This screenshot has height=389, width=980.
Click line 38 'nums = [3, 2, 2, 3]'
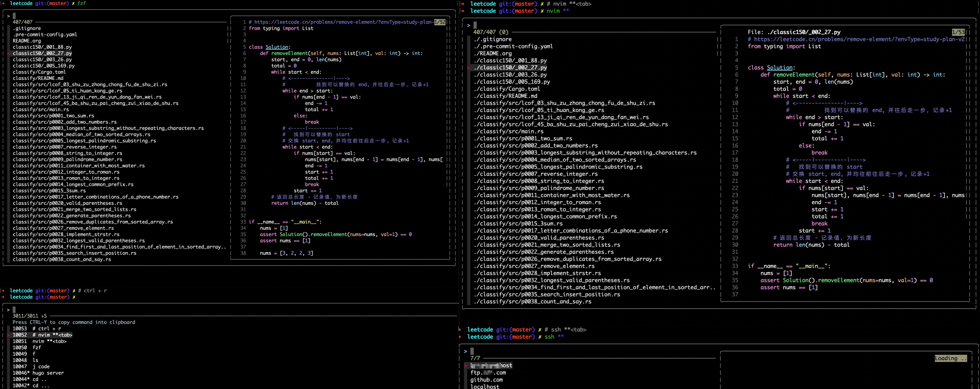click(x=287, y=253)
